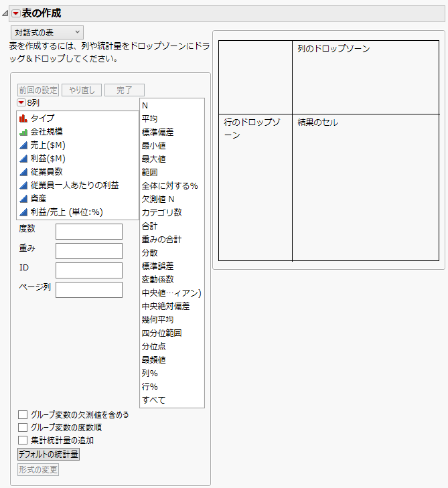
Task: Open the 8列 red triangle menu
Action: click(x=21, y=102)
